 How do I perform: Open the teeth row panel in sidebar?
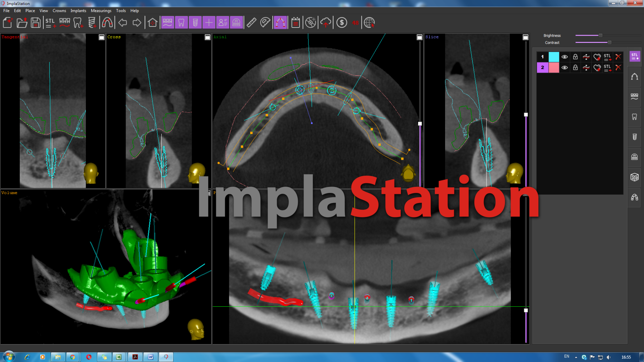(635, 96)
